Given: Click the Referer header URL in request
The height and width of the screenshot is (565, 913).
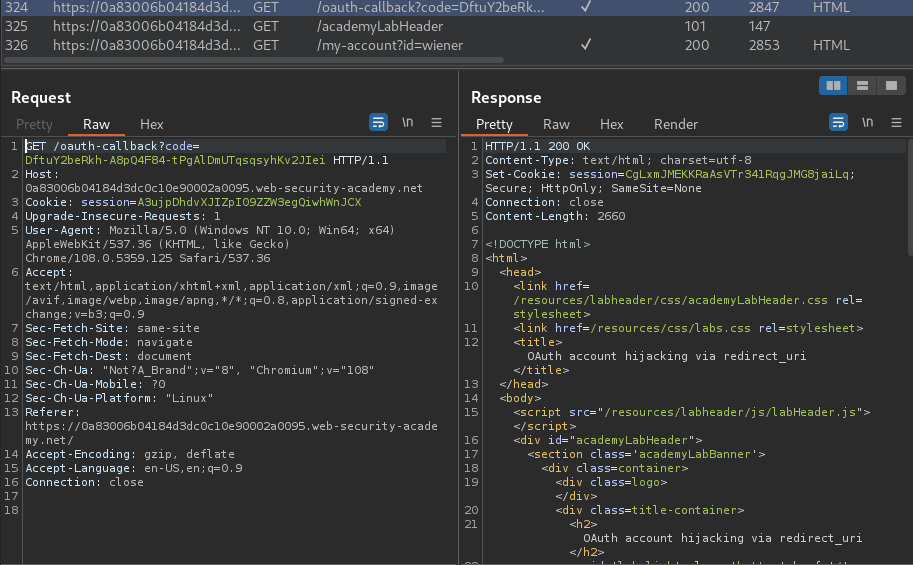Looking at the screenshot, I should (231, 433).
